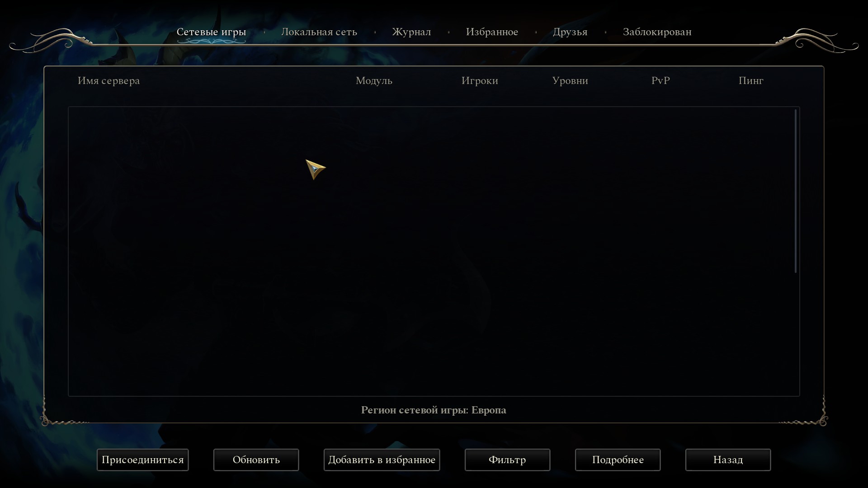The image size is (868, 488).
Task: Sort the list by Игроки column
Action: coord(480,81)
